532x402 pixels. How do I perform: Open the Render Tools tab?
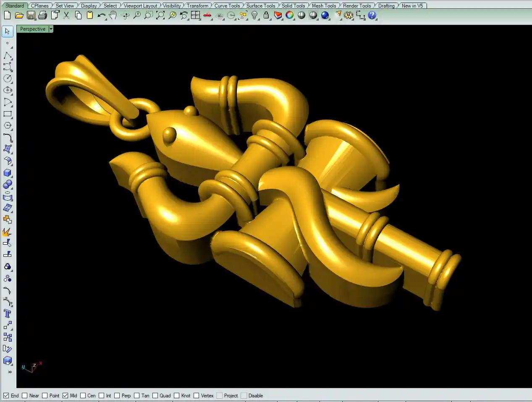(x=356, y=5)
